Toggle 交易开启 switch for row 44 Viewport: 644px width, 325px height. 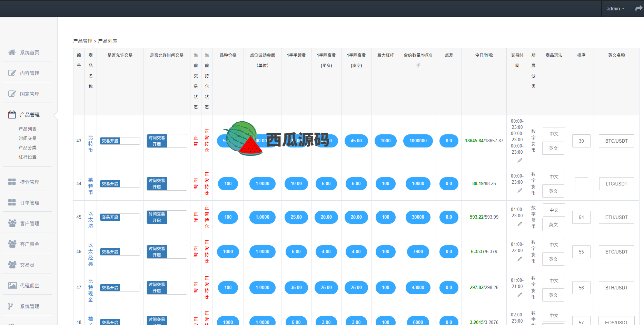[120, 184]
